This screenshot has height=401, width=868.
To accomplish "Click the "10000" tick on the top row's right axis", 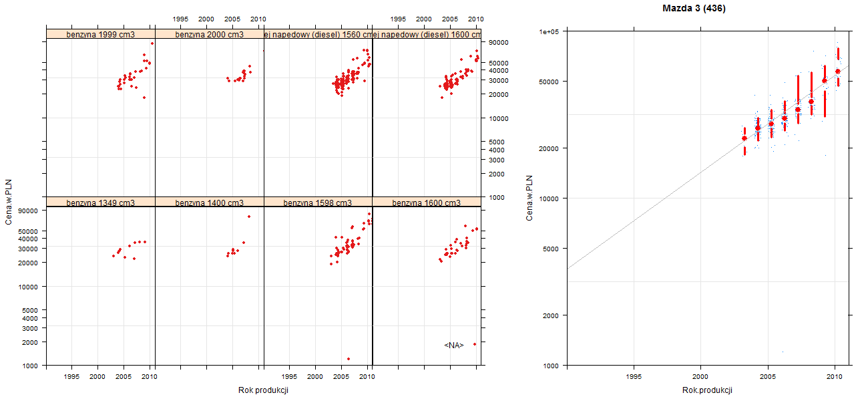I will pos(499,118).
